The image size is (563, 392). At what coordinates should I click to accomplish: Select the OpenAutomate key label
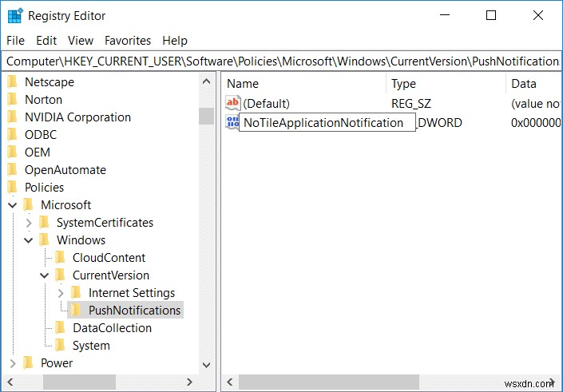[x=65, y=170]
